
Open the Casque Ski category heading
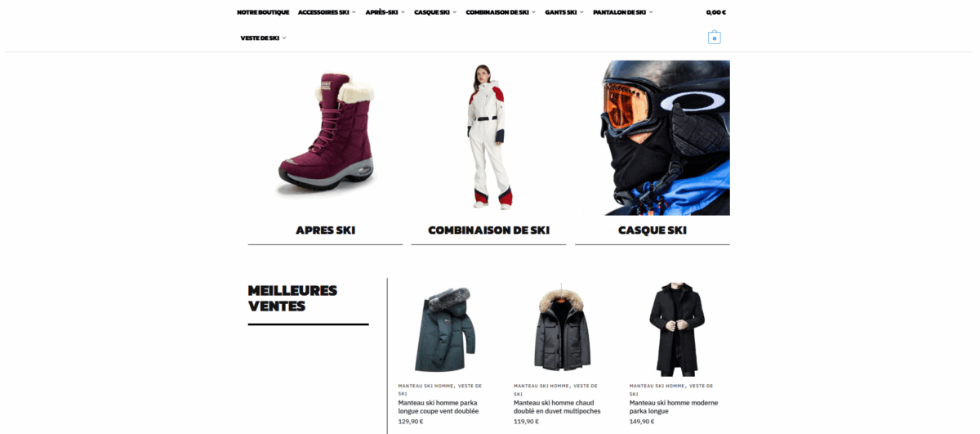click(653, 230)
